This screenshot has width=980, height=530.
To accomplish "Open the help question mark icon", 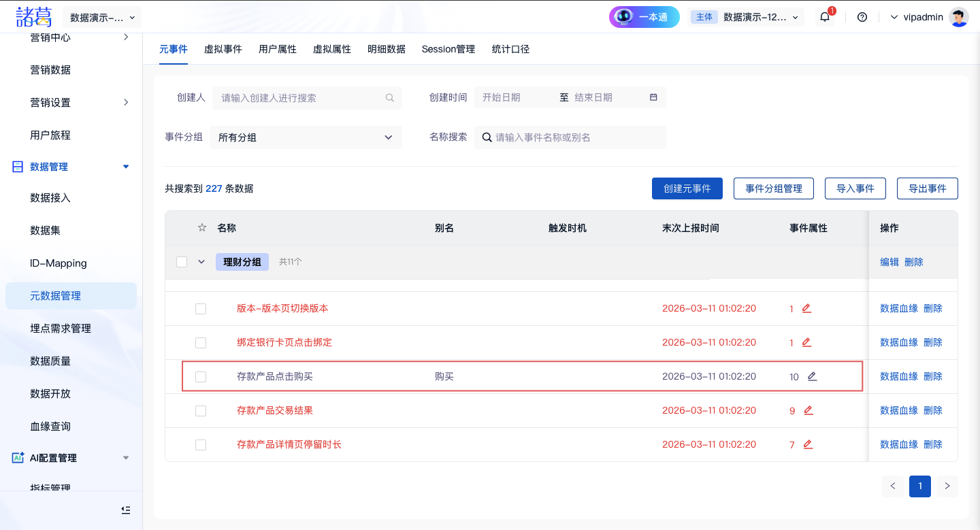I will (862, 17).
